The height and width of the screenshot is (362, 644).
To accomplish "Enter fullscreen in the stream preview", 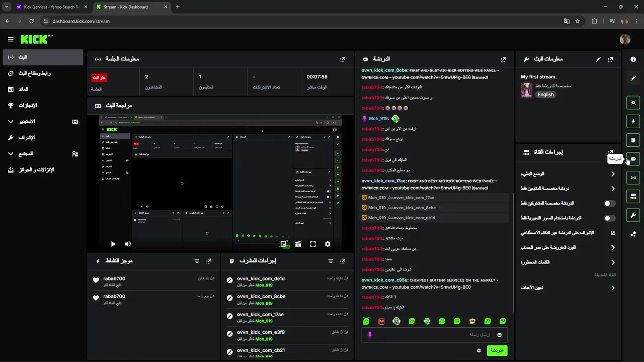I will click(x=313, y=244).
